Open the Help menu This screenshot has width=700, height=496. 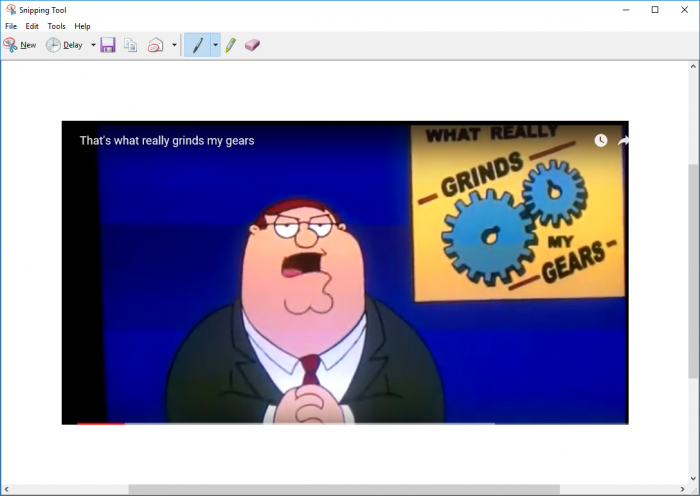pos(82,26)
